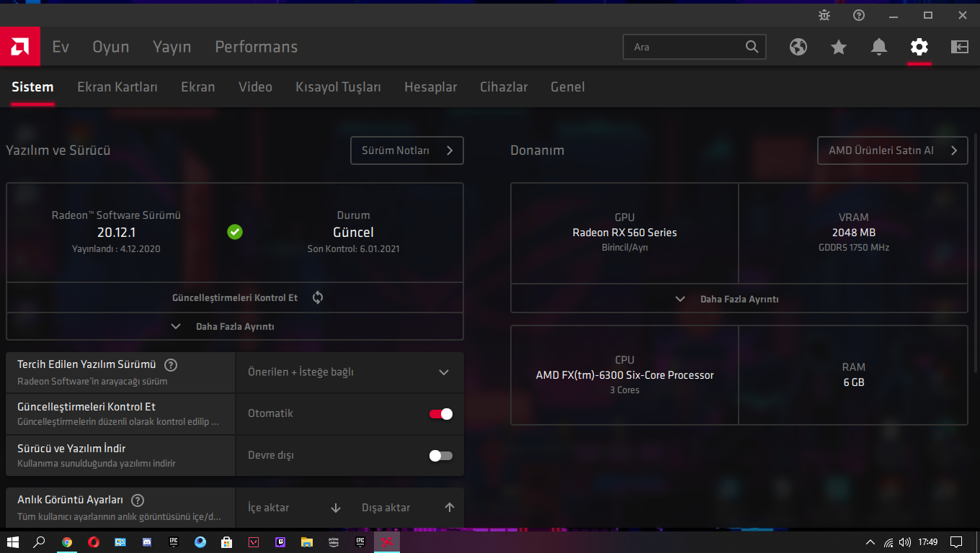The width and height of the screenshot is (980, 553).
Task: Open Twitch from the taskbar
Action: pyautogui.click(x=280, y=542)
